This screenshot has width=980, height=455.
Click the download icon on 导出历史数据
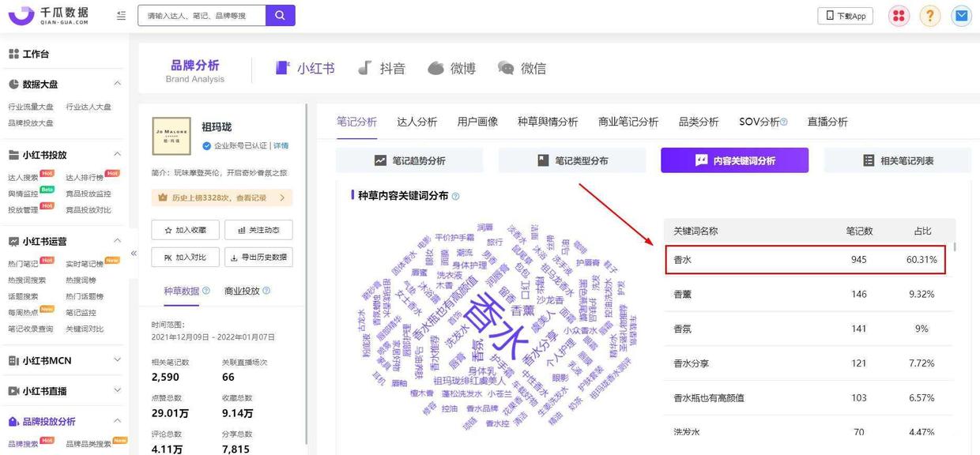(x=234, y=256)
